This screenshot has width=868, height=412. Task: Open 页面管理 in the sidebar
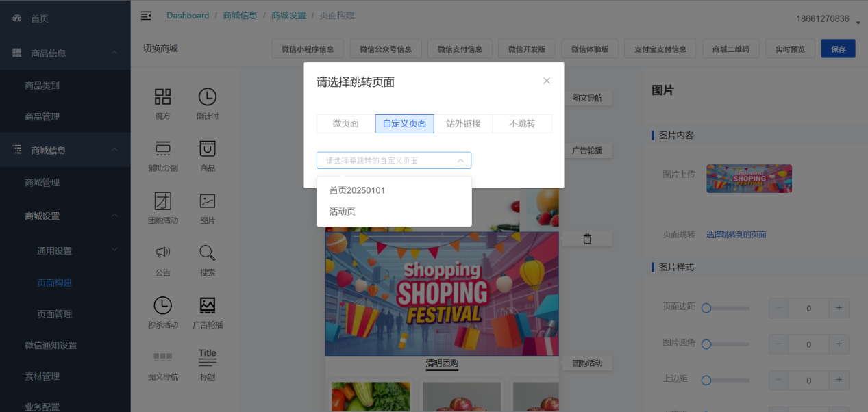[x=54, y=314]
